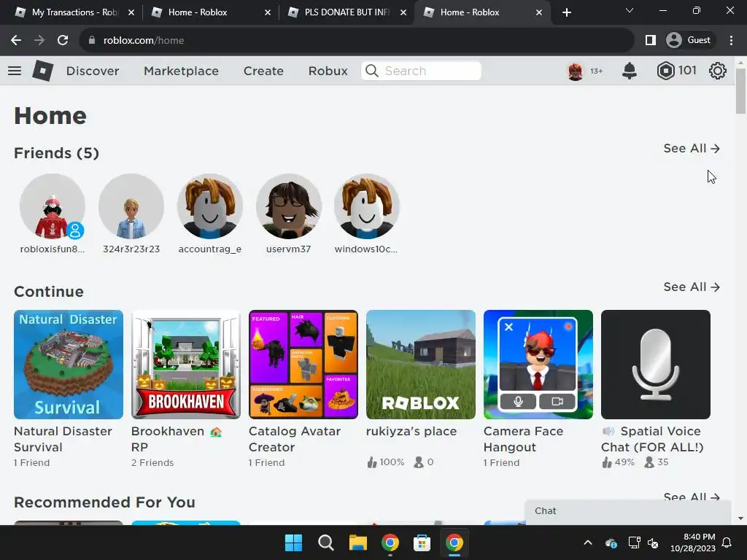
Task: See All in the Continue section
Action: coord(692,287)
